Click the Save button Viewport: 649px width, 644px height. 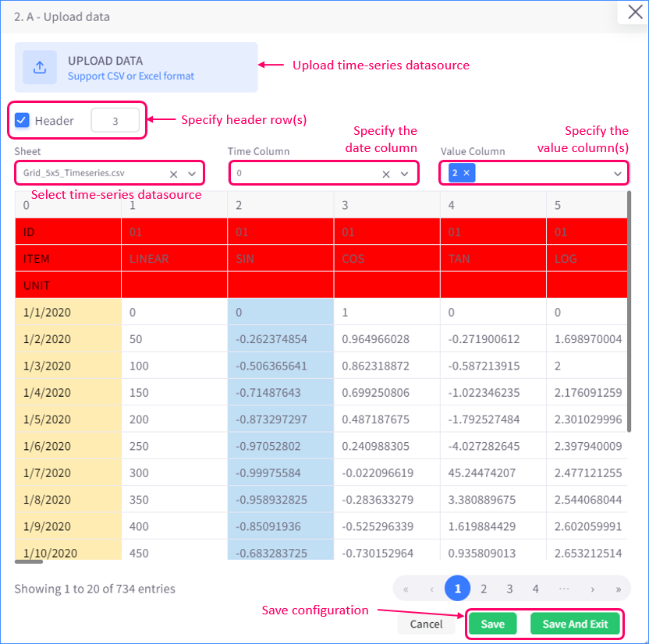click(x=492, y=624)
